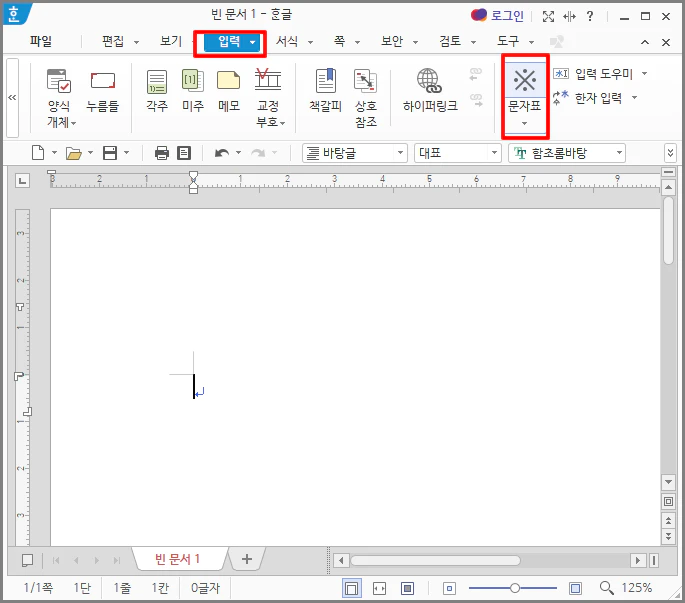This screenshot has width=685, height=603.
Task: Expand the 한자 입력 dropdown arrow
Action: 634,97
